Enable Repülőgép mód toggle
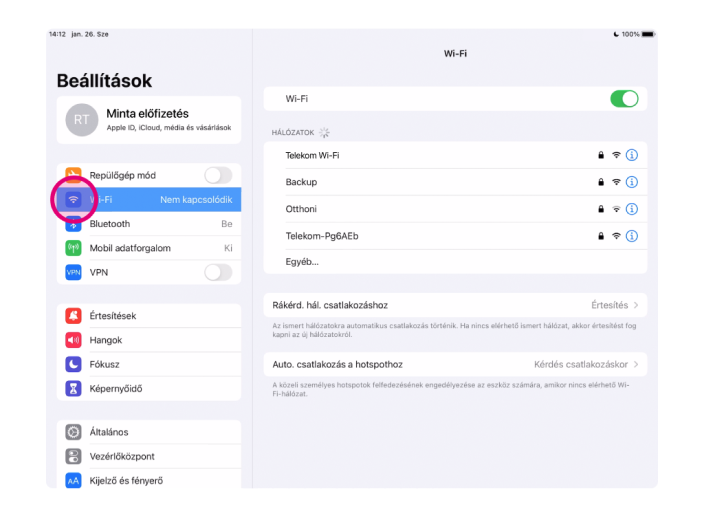The height and width of the screenshot is (514, 704). [217, 176]
